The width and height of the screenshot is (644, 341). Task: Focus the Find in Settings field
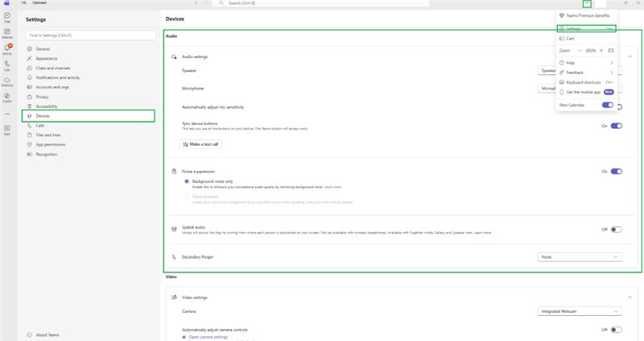pyautogui.click(x=90, y=35)
